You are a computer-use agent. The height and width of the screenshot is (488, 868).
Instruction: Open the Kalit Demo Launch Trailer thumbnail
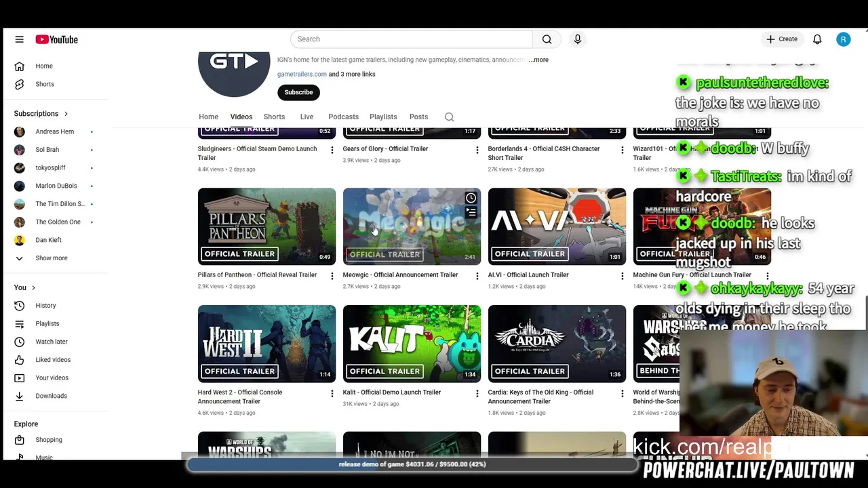(x=412, y=344)
